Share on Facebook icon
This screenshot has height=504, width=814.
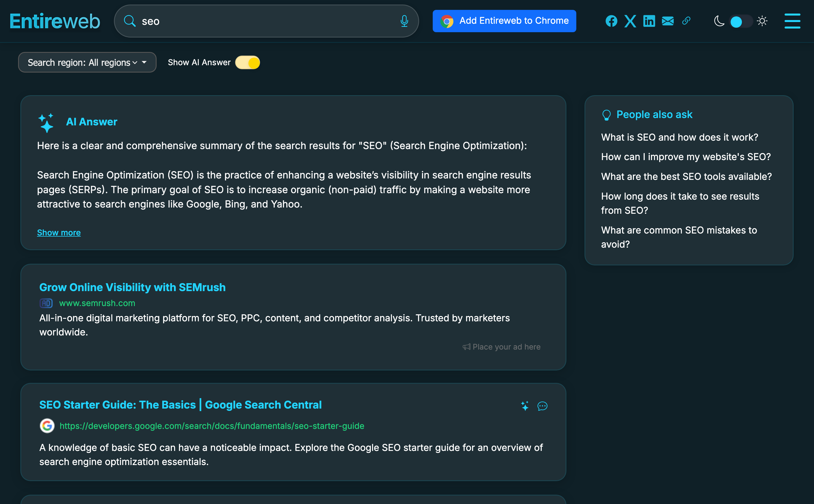(611, 21)
